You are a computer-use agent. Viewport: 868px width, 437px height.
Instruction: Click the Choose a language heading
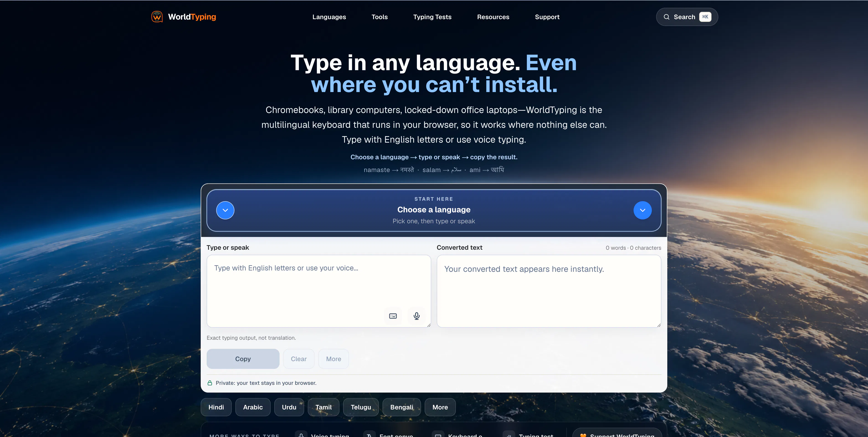click(434, 210)
